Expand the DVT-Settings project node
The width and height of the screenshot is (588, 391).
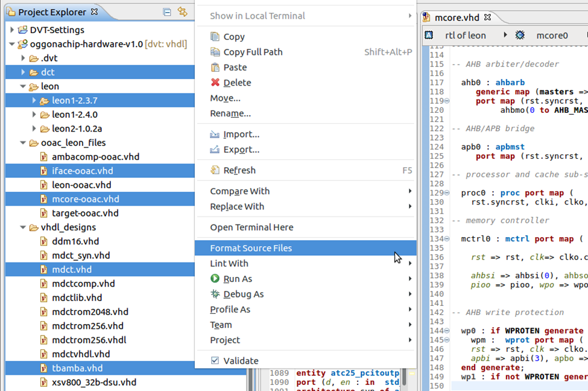point(11,30)
